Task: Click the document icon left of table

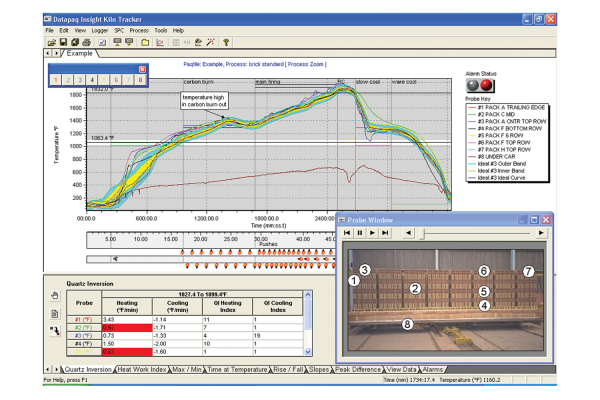Action: 55,312
